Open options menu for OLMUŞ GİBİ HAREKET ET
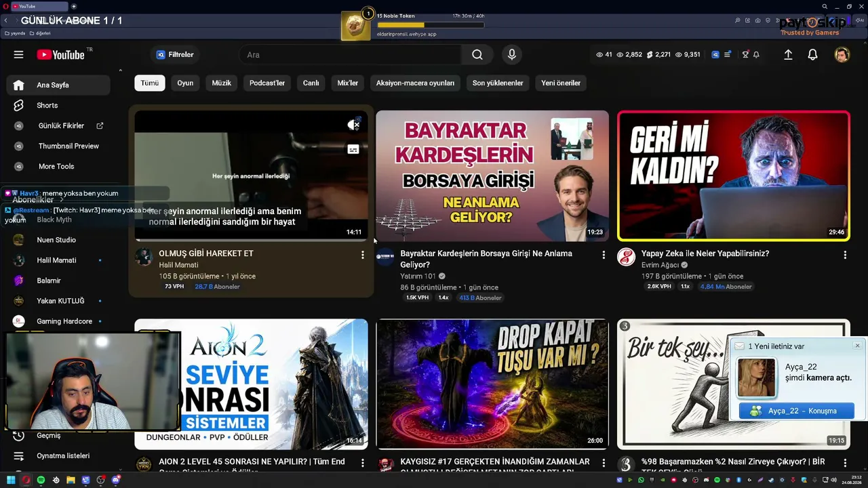 [362, 255]
